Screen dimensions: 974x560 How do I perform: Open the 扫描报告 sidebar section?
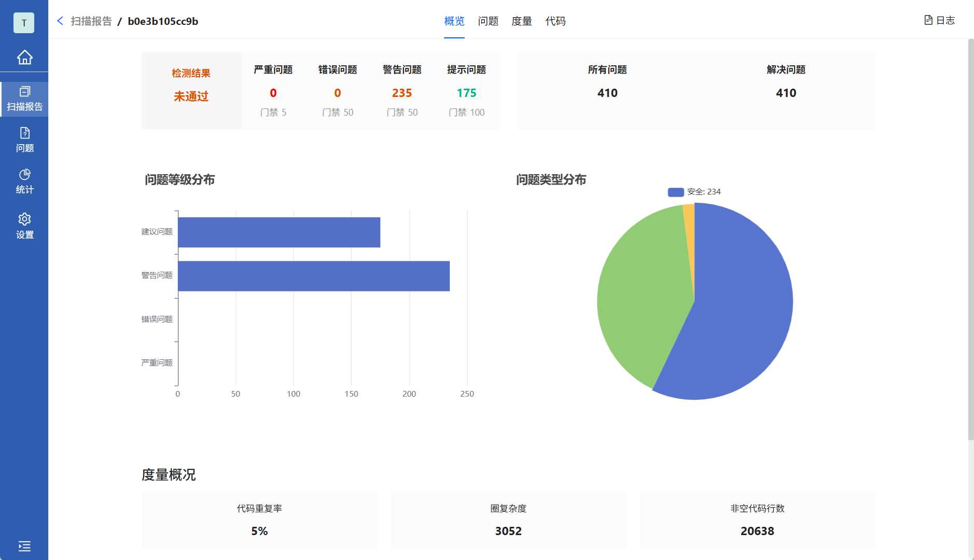click(x=24, y=99)
